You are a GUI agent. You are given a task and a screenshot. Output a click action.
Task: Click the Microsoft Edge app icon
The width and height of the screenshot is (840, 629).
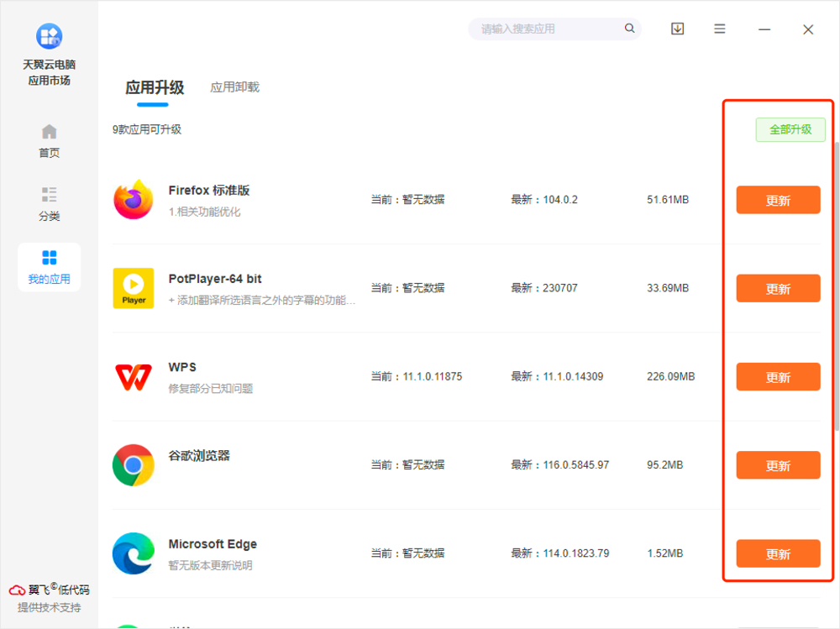(x=134, y=553)
